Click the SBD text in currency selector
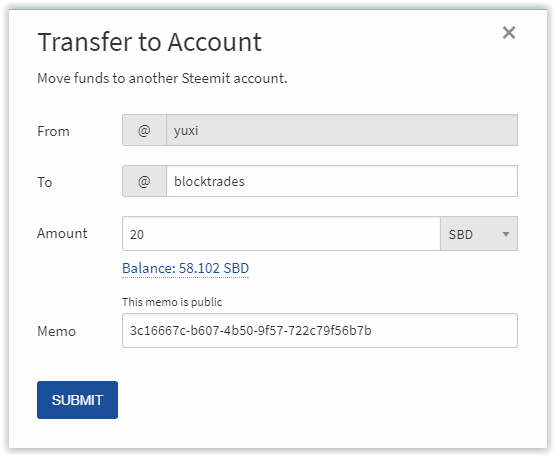This screenshot has height=456, width=555. click(x=460, y=234)
